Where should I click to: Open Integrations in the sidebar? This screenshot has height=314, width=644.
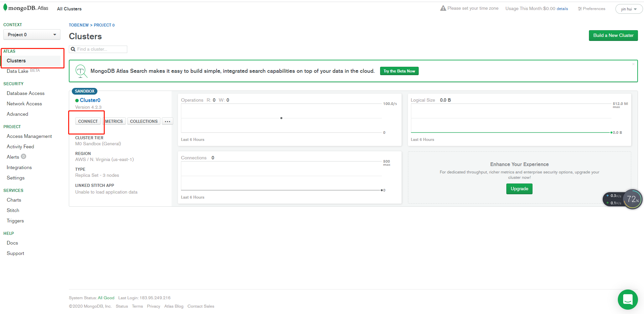click(19, 167)
